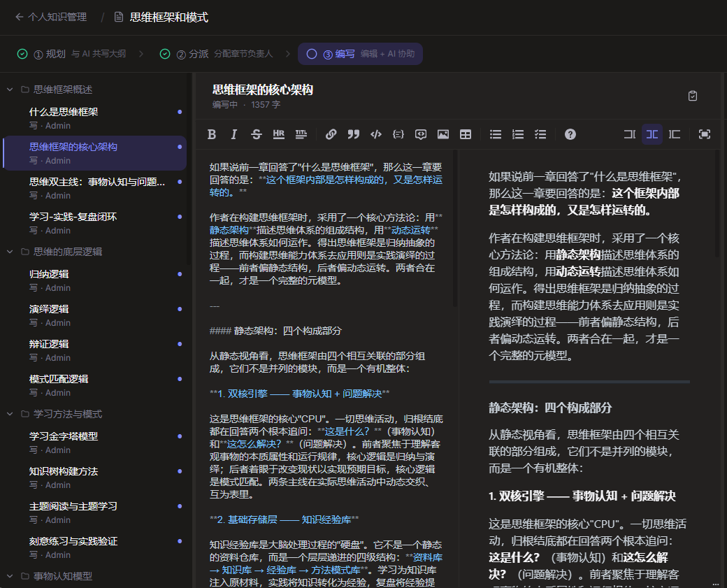This screenshot has height=588, width=727.
Task: Insert a hyperlink
Action: tap(331, 134)
